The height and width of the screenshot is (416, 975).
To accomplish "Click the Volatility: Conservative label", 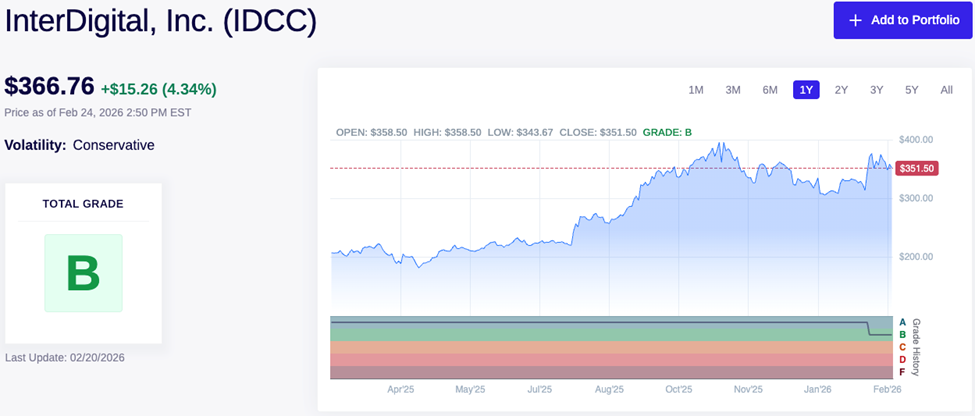I will pos(80,145).
